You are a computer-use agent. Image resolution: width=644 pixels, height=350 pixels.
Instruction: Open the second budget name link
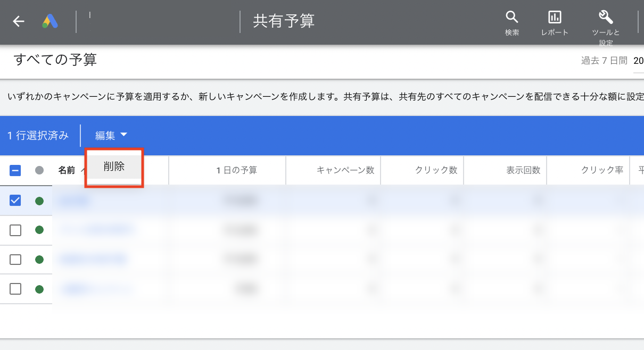pyautogui.click(x=96, y=230)
